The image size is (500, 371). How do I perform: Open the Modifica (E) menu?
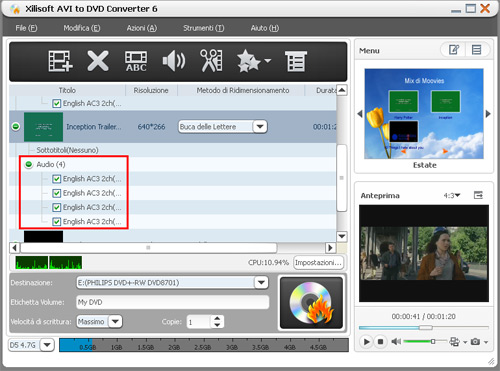[82, 28]
